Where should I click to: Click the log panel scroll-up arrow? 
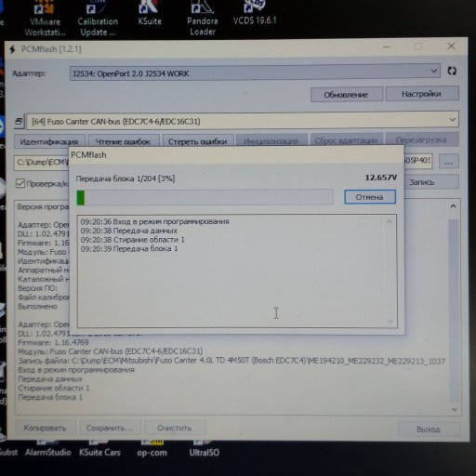tap(453, 206)
